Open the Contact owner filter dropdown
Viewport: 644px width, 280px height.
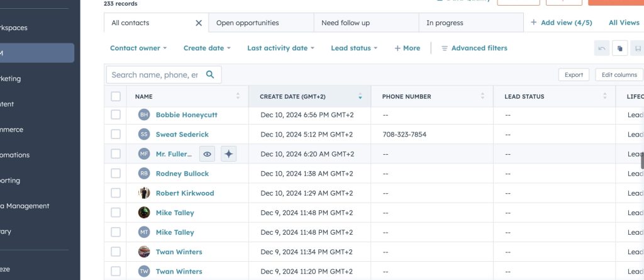[x=138, y=48]
